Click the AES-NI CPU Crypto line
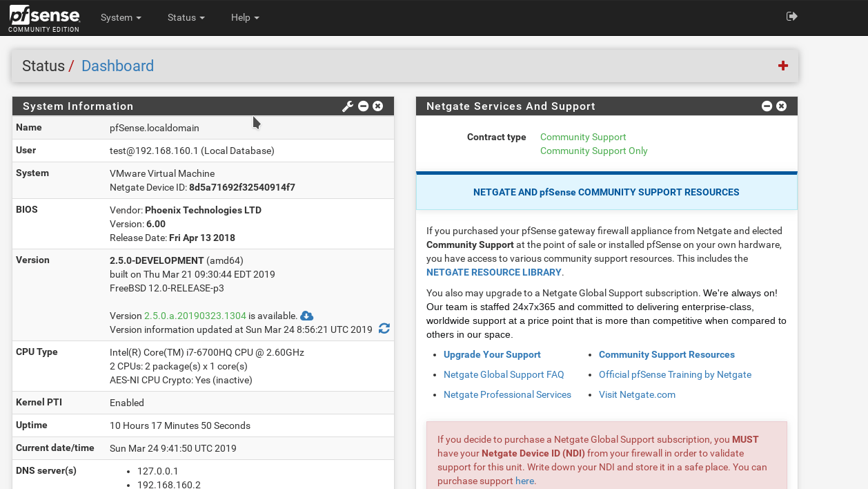Image resolution: width=868 pixels, height=489 pixels. pos(181,380)
